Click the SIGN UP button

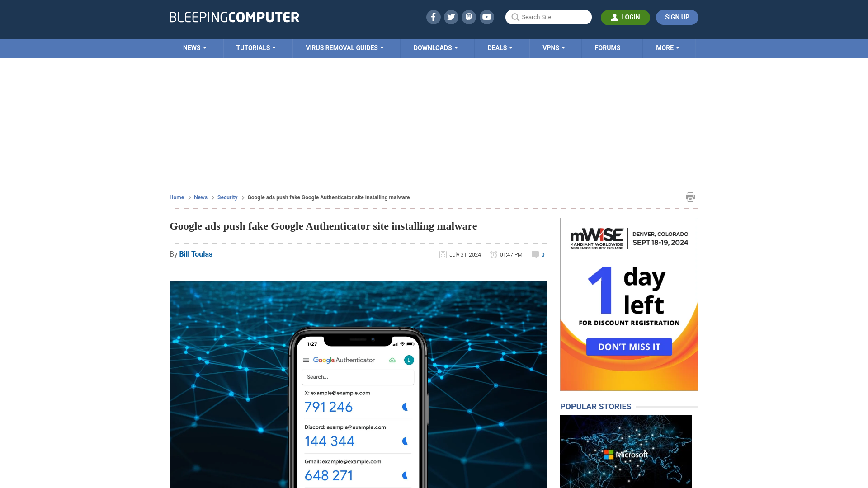677,17
